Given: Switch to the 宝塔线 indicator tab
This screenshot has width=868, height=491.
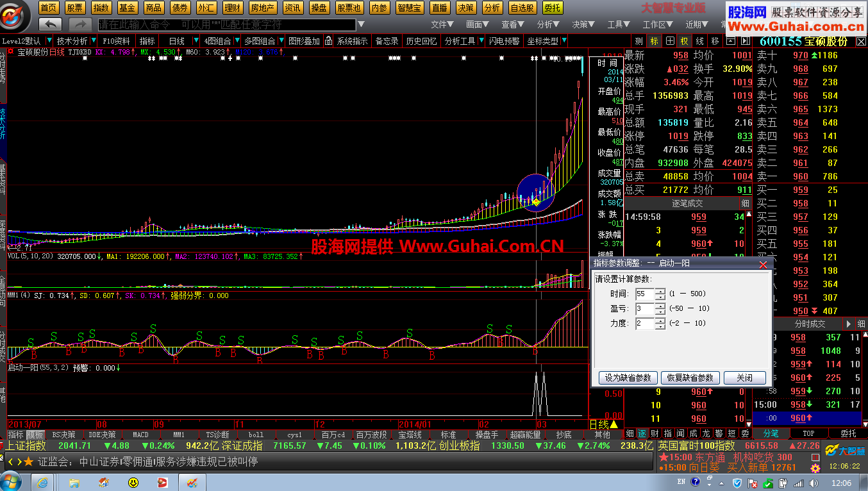Looking at the screenshot, I should point(410,435).
